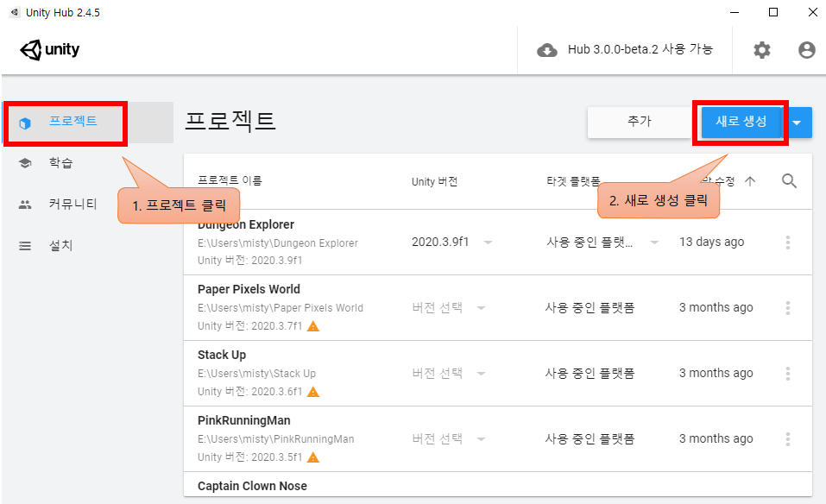Click '3 months ago' on Paper Pixels World
826x504 pixels.
716,307
